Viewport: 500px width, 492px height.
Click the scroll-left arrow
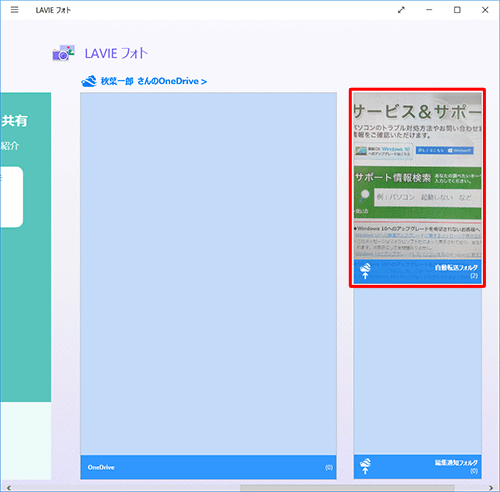(x=9, y=488)
